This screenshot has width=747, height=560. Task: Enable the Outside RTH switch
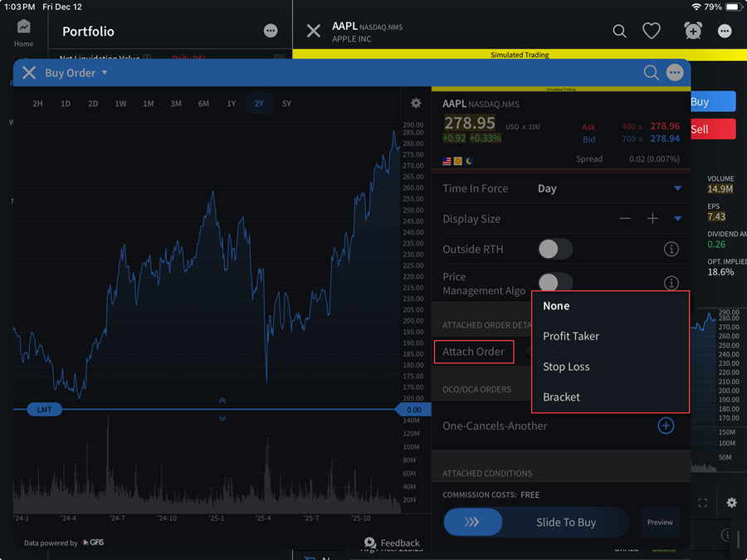pos(554,249)
